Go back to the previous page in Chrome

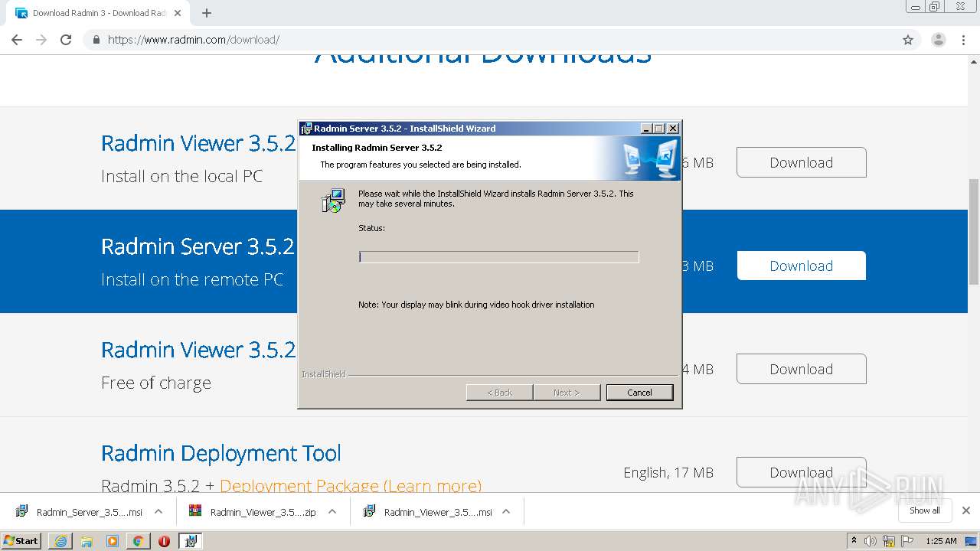(x=17, y=40)
